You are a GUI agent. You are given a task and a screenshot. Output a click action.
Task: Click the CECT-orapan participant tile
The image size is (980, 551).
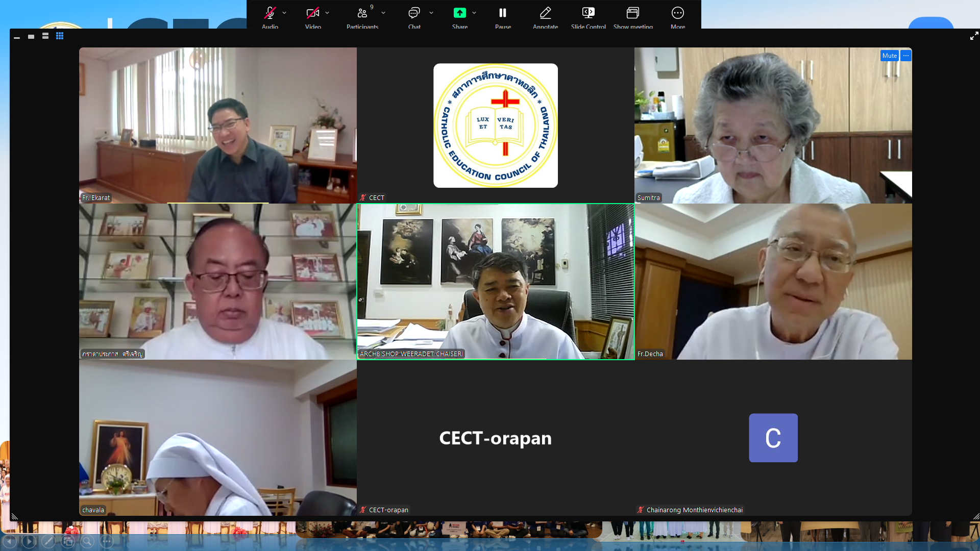click(496, 438)
